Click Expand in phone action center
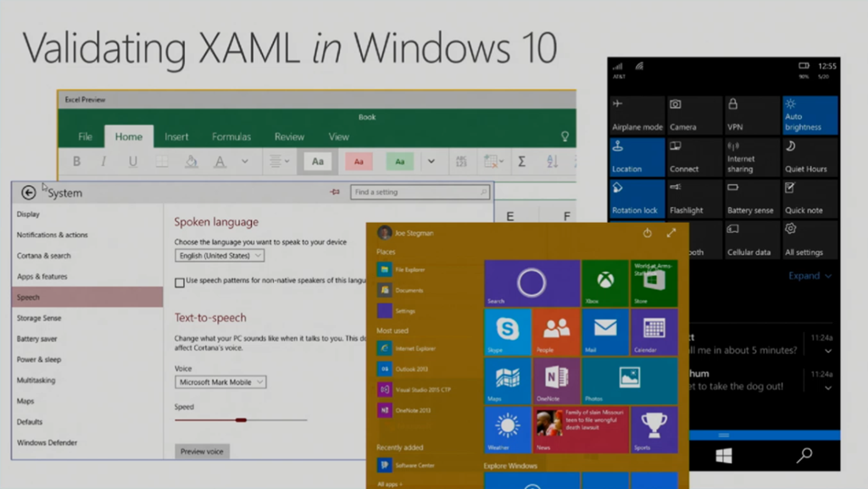This screenshot has width=868, height=489. [x=810, y=275]
